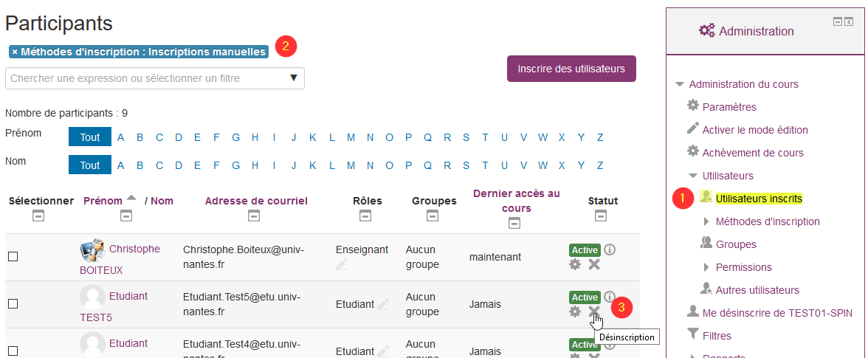Select the Etudiant TEST5 row checkbox
868x358 pixels.
[13, 303]
